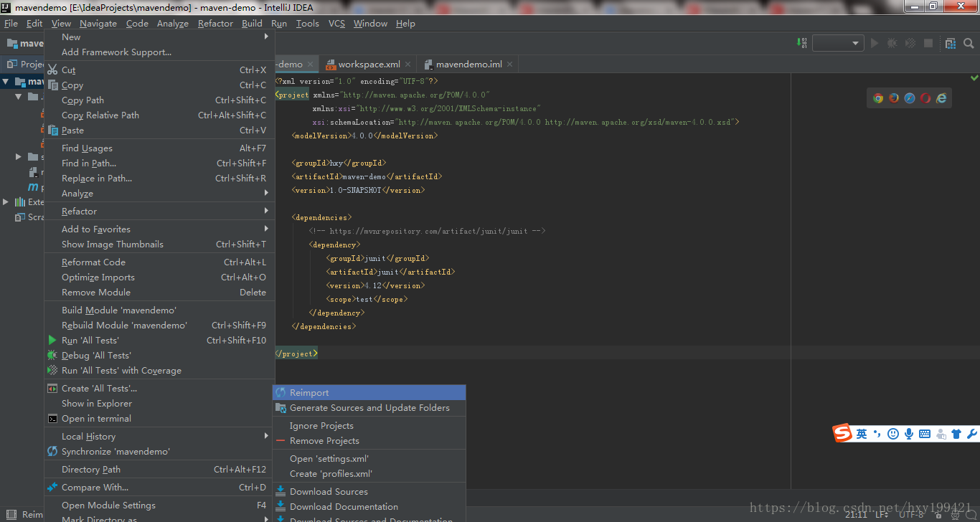
Task: Toggle Sogou punctuation mode button
Action: tap(877, 434)
